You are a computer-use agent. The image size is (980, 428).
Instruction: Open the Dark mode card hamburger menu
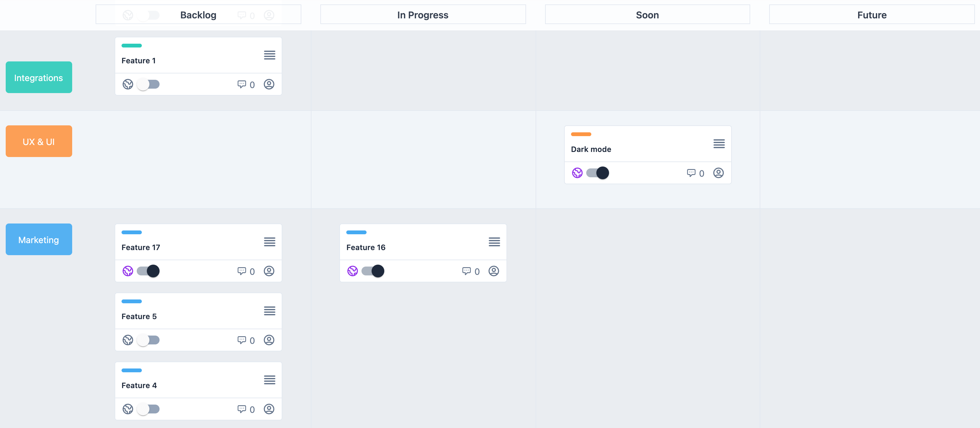(x=719, y=144)
